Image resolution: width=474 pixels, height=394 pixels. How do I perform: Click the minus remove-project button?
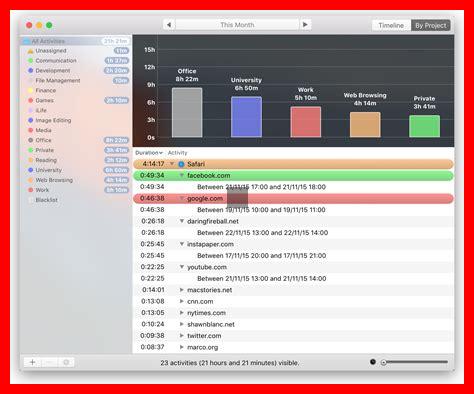click(49, 362)
